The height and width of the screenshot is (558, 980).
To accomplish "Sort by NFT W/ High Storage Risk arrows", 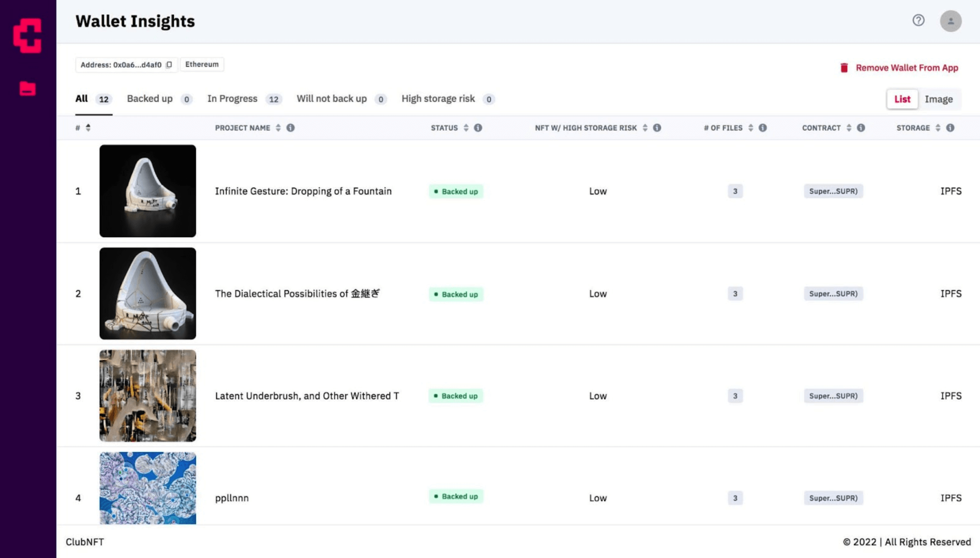I will coord(645,128).
